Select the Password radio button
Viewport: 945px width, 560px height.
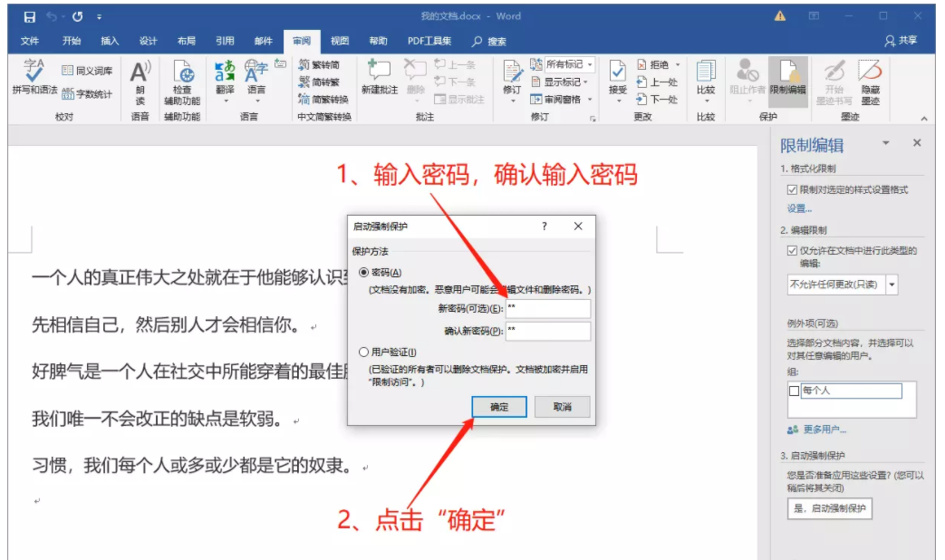pos(363,273)
